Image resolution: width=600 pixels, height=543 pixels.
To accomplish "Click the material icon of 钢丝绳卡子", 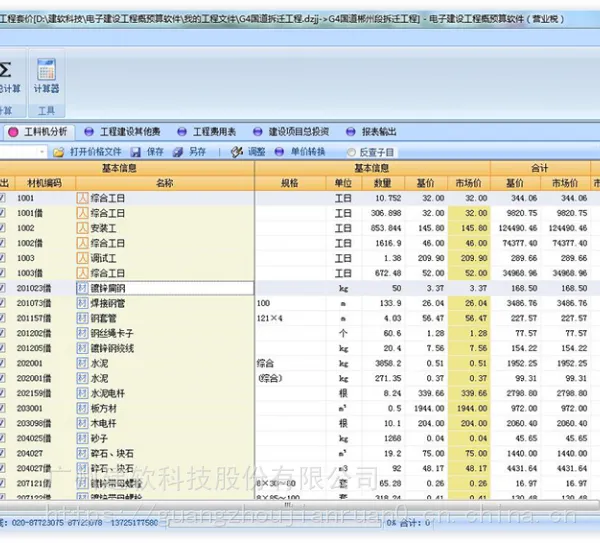I will tap(82, 333).
